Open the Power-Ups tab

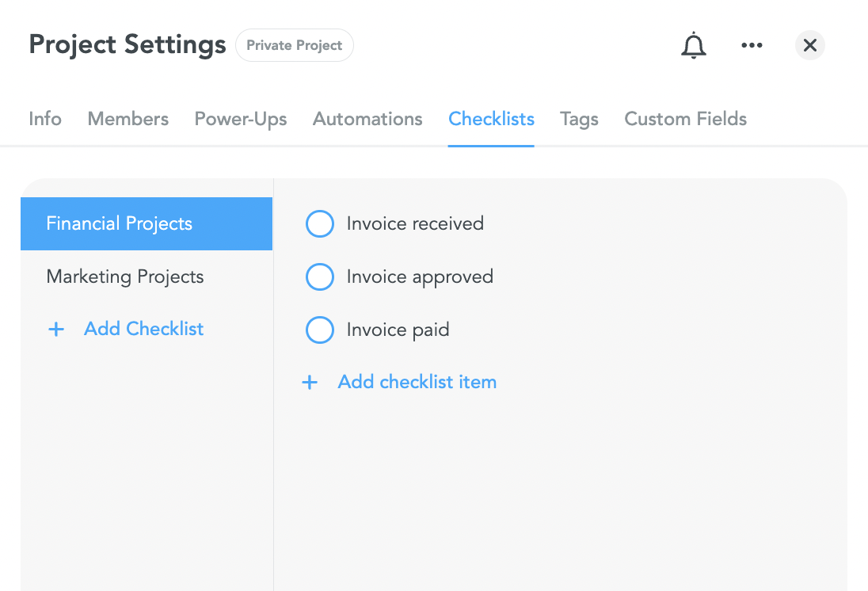240,119
